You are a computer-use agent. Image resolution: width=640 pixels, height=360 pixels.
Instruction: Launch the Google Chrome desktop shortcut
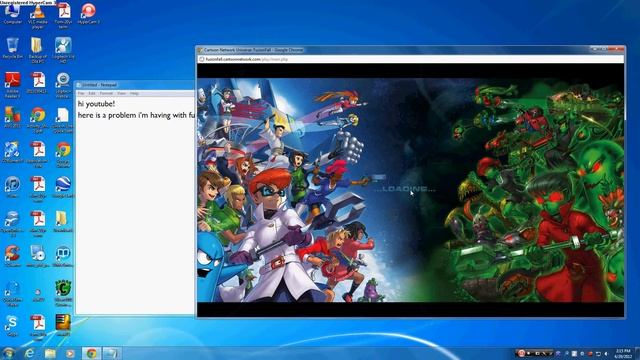(63, 154)
